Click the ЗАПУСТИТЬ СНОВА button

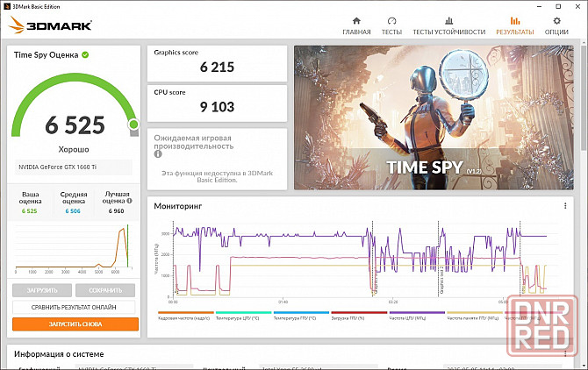coord(75,324)
